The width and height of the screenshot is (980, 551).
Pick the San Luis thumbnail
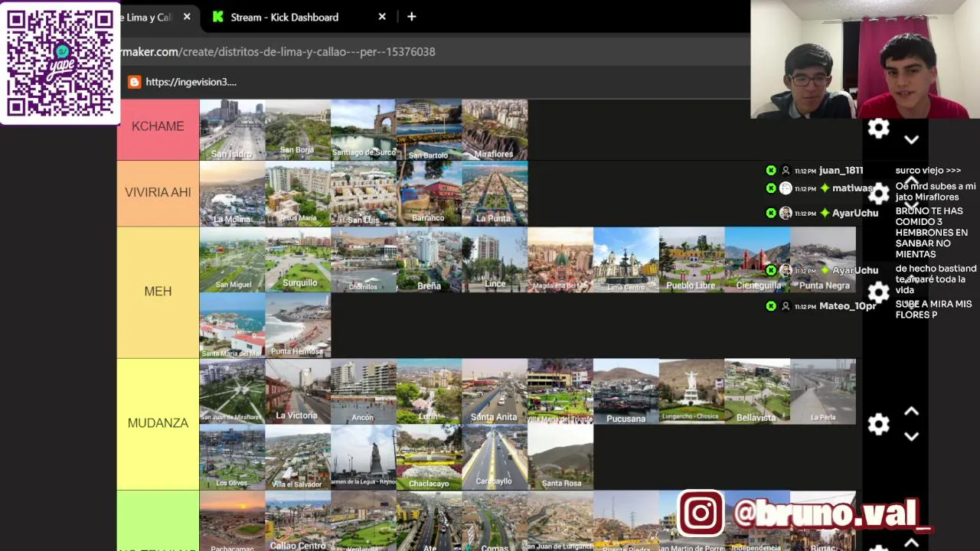364,194
